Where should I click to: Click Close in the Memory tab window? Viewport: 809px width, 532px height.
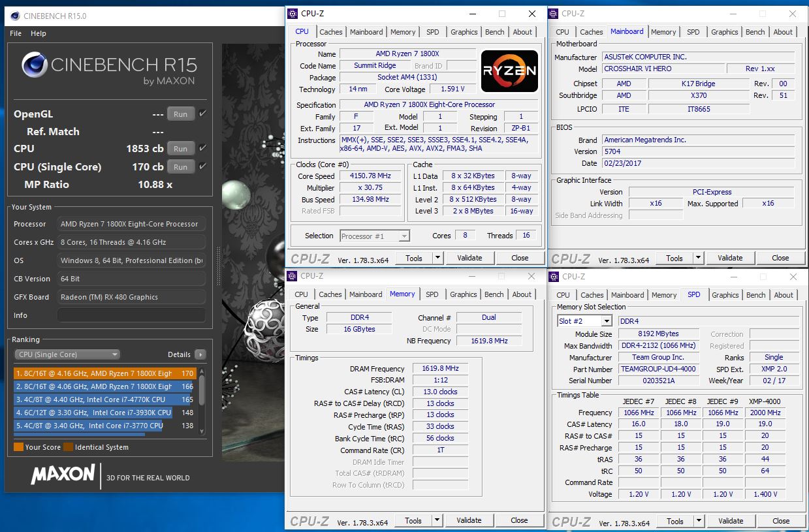click(x=519, y=520)
